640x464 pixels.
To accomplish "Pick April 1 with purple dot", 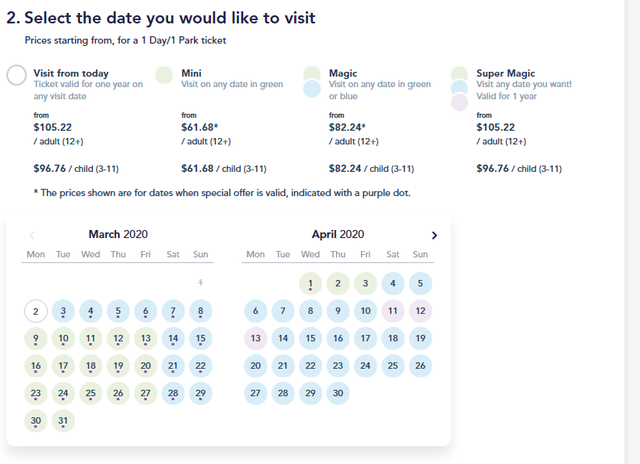I will point(310,284).
